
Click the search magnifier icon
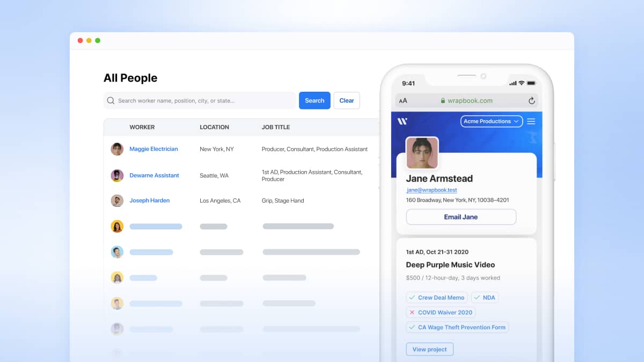pos(111,100)
